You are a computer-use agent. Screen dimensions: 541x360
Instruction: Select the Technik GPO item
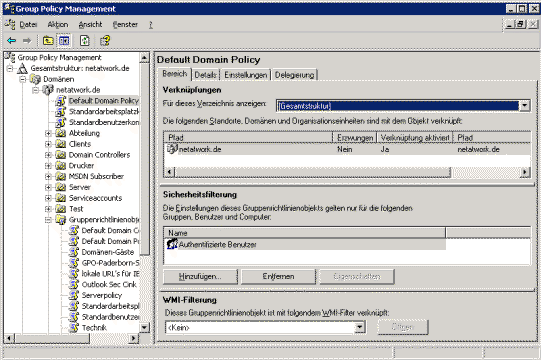pos(94,328)
